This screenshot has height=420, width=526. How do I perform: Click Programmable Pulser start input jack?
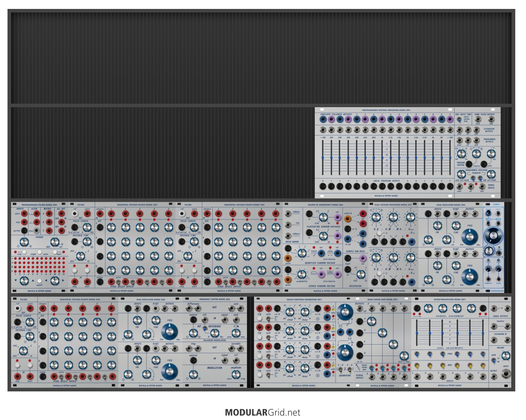tap(24, 214)
